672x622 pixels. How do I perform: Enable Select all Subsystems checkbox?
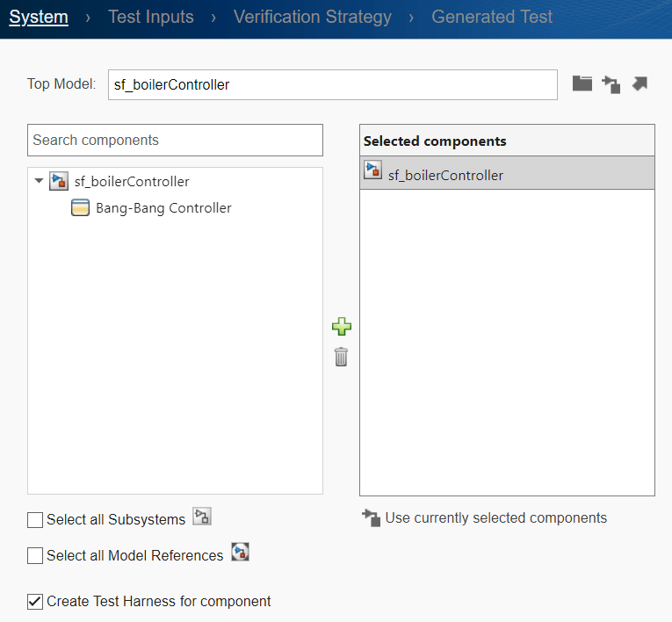[35, 520]
